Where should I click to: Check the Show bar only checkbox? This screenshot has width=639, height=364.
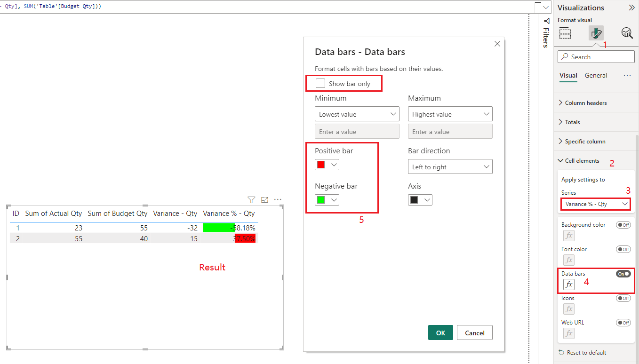click(320, 83)
